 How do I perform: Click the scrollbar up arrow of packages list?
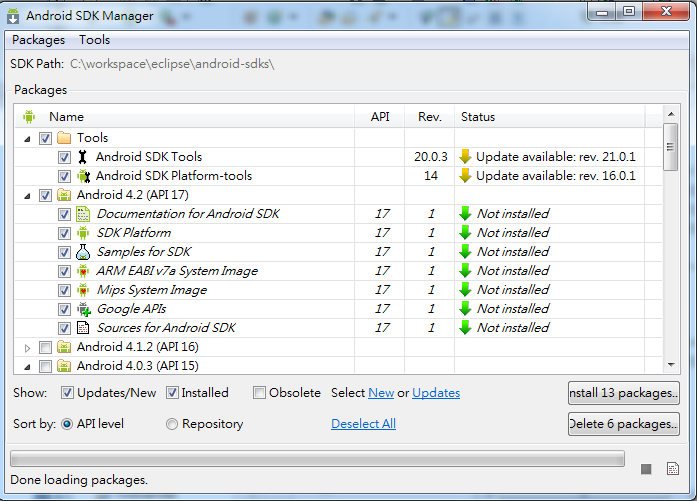[671, 114]
